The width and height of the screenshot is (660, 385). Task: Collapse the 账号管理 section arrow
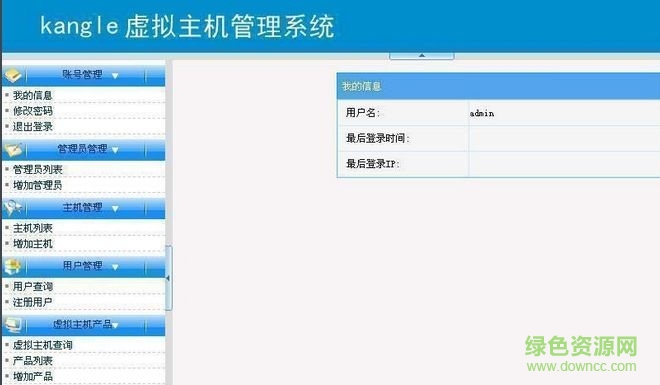click(115, 76)
